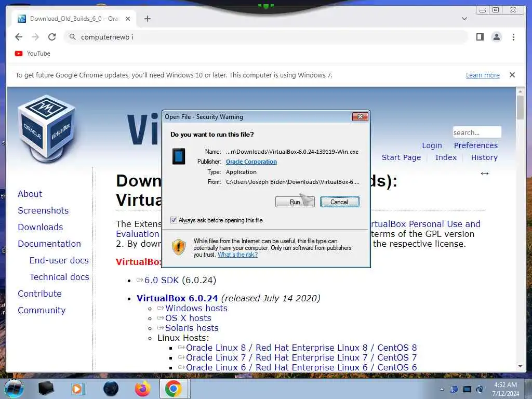532x399 pixels.
Task: Open the What's the risk? link
Action: pos(237,255)
